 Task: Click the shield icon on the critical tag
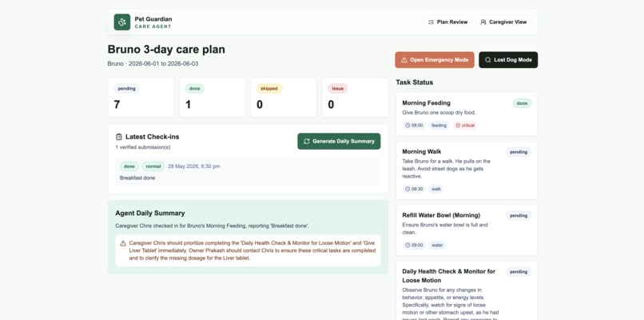click(458, 126)
